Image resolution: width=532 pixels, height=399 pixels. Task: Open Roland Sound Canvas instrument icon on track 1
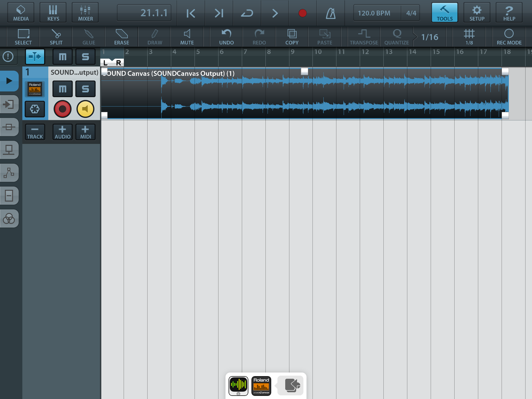point(35,89)
